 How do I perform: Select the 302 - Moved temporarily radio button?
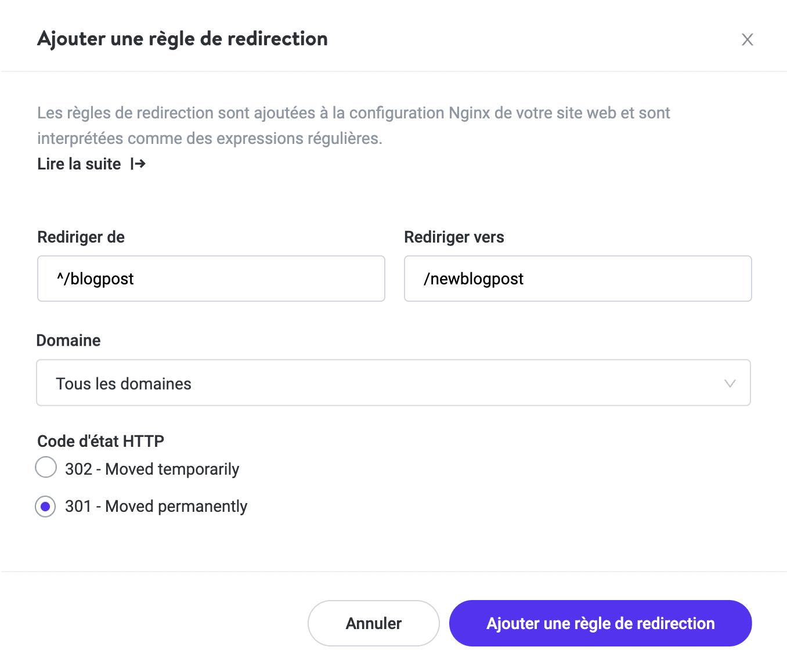[45, 467]
